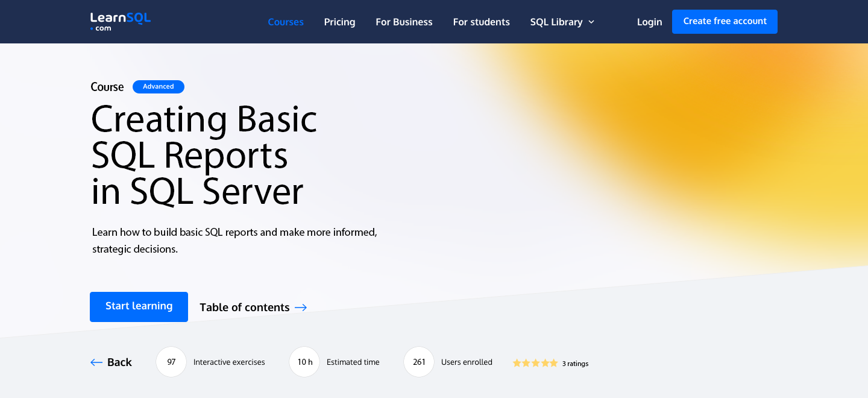Click the LearnSQL.com logo
This screenshot has height=398, width=868.
121,22
